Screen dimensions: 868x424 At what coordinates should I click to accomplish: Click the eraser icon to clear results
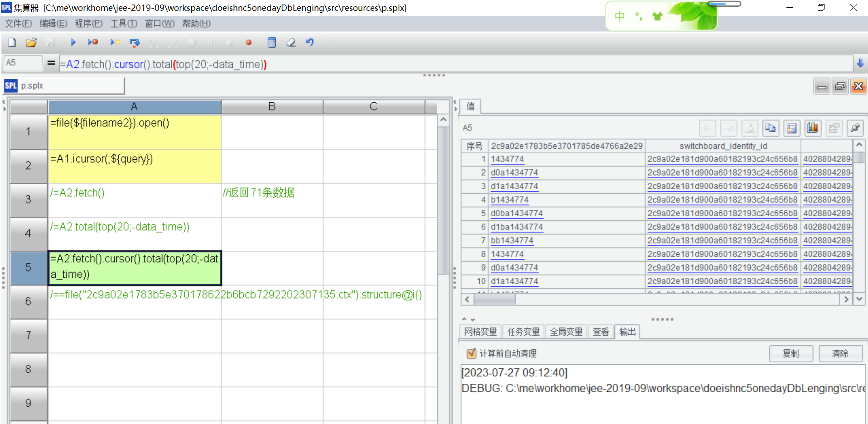(x=290, y=43)
